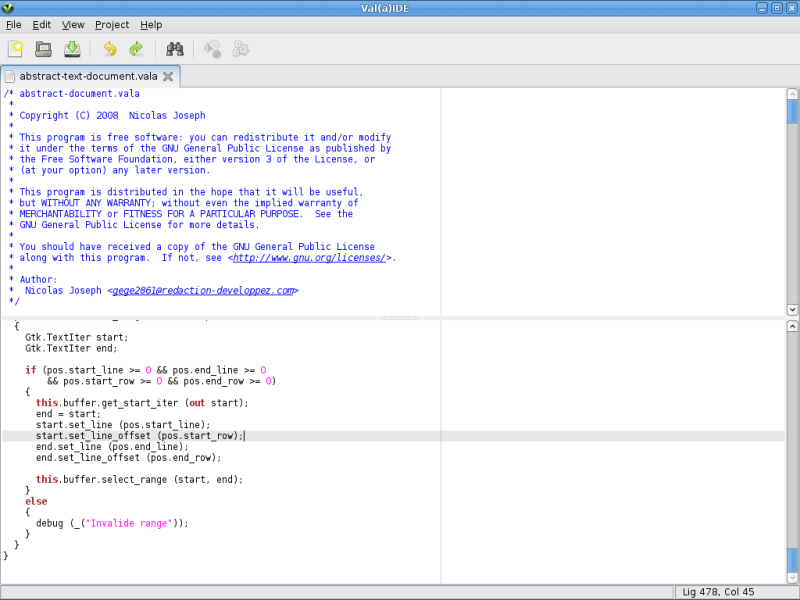Click the upper pane scrollbar thumb

[792, 112]
